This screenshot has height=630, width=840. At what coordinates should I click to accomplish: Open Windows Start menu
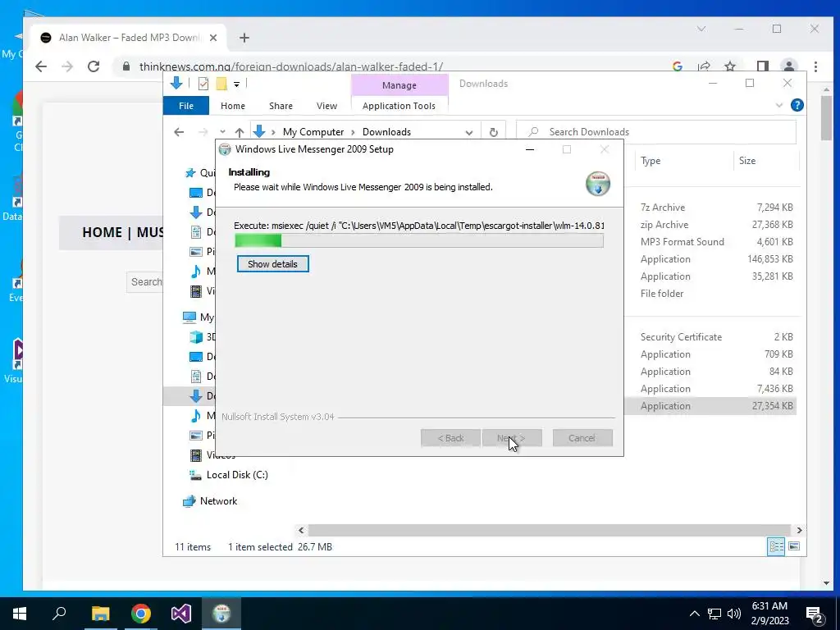[20, 614]
